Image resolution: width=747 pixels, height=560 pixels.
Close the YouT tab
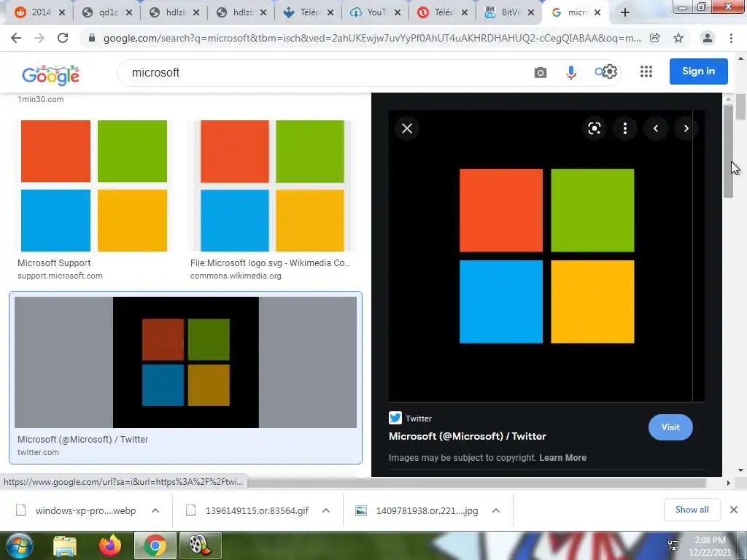pyautogui.click(x=398, y=13)
